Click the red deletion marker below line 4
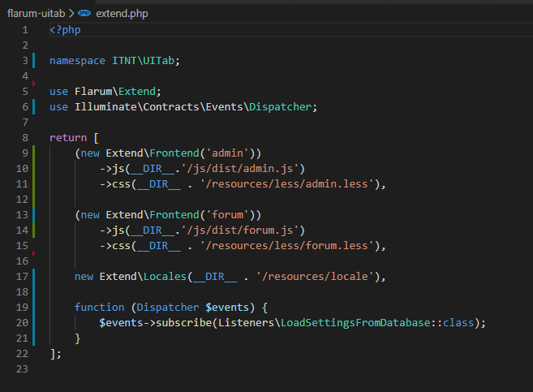The height and width of the screenshot is (392, 533). (34, 84)
